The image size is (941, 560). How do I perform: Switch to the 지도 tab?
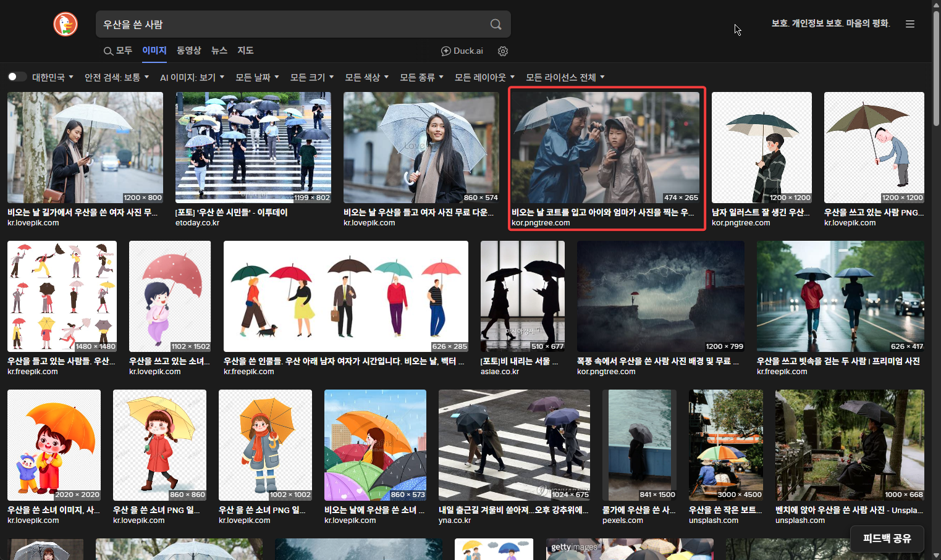(245, 51)
